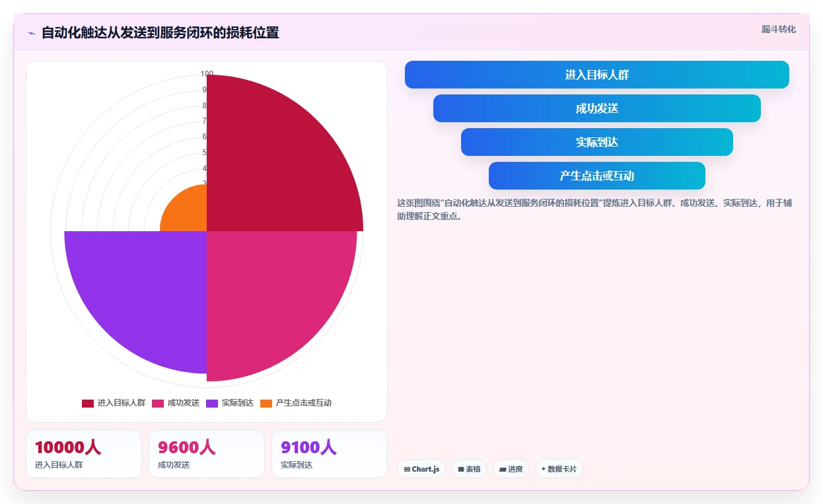Click the 进度 tag chip
Viewport: 823px width, 504px height.
[x=511, y=469]
